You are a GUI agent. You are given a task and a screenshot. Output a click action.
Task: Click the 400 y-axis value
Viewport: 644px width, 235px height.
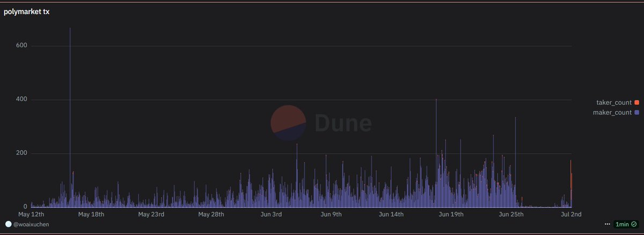(21, 99)
